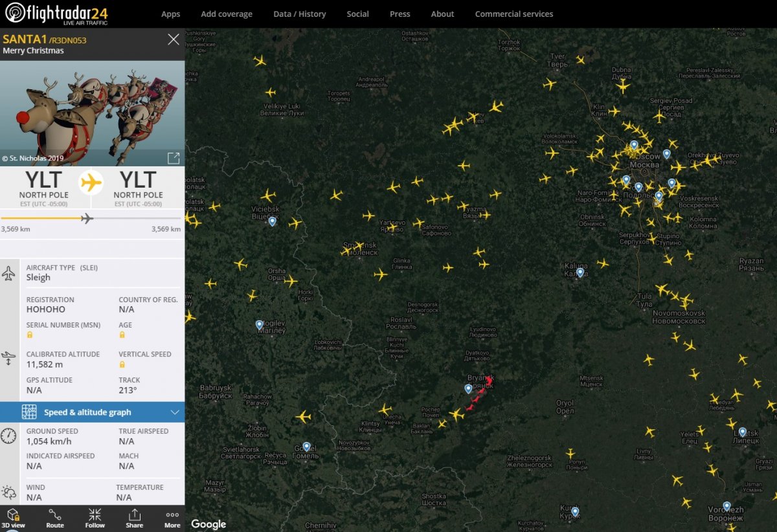Open the Apps menu
This screenshot has height=532, width=777.
point(170,14)
